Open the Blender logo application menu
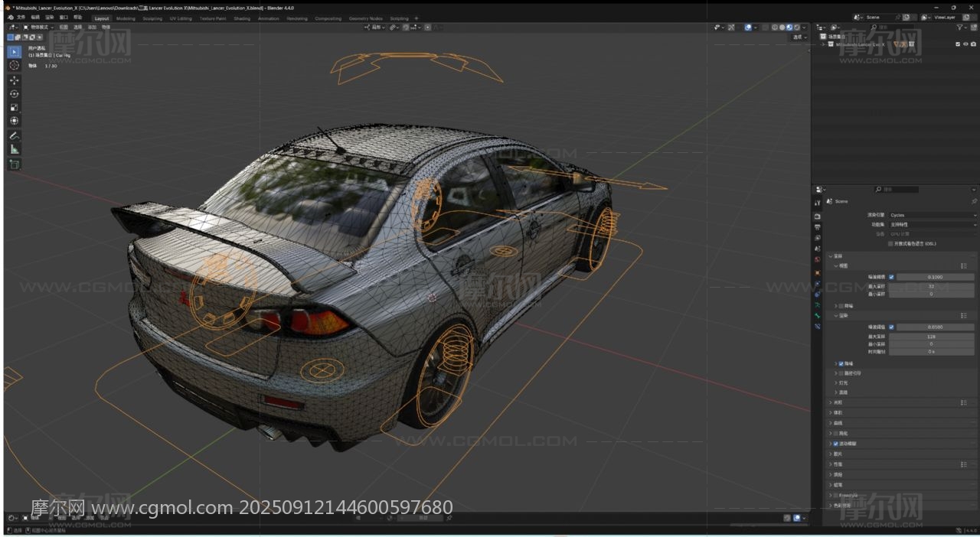This screenshot has width=980, height=537. [11, 18]
